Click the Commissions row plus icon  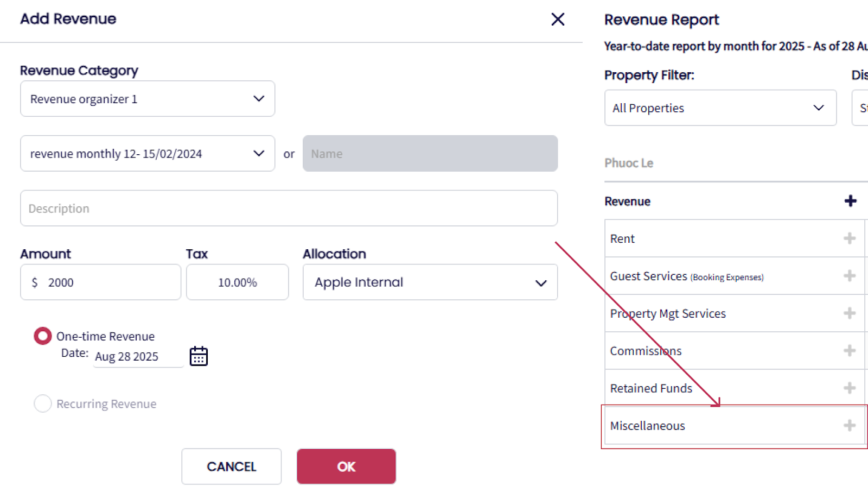click(850, 351)
